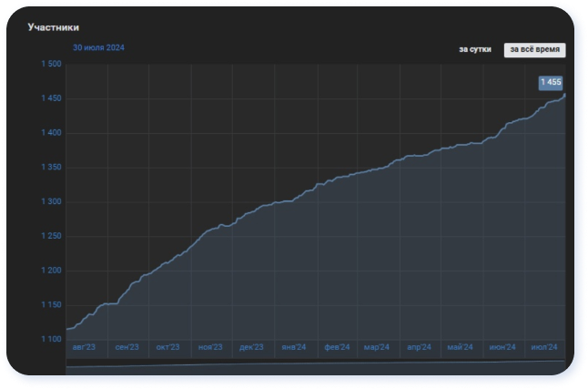This screenshot has height=389, width=588.
Task: Click the 1 500 y-axis value
Action: [51, 64]
